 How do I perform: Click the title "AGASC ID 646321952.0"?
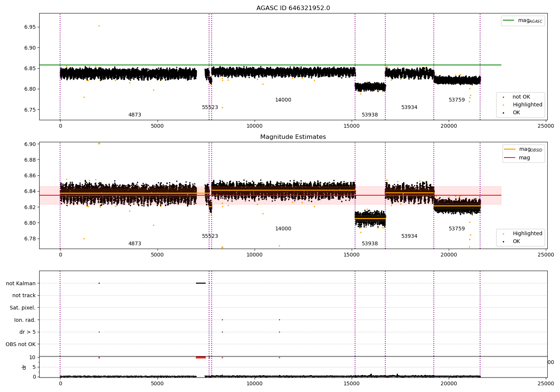(x=293, y=8)
